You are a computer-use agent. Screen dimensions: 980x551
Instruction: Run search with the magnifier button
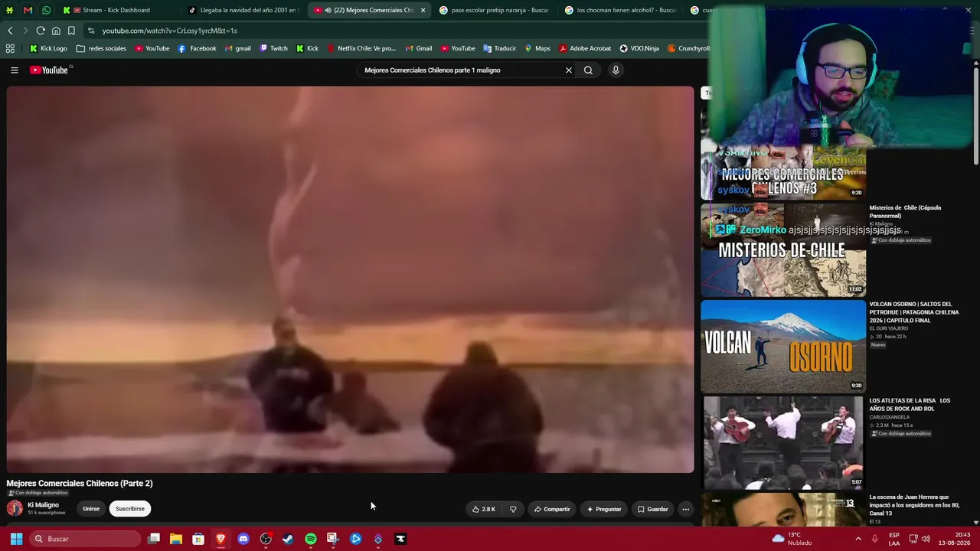point(588,70)
